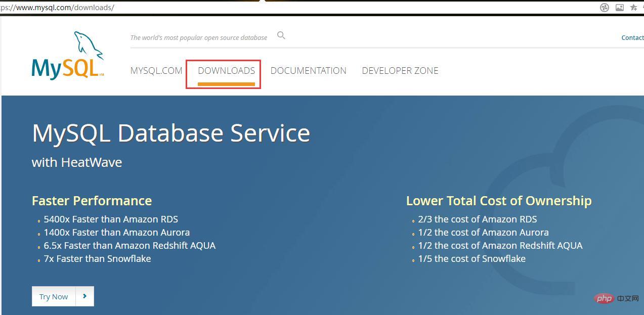Select the highlighted DOWNLOADS tab
The width and height of the screenshot is (644, 315).
[226, 70]
